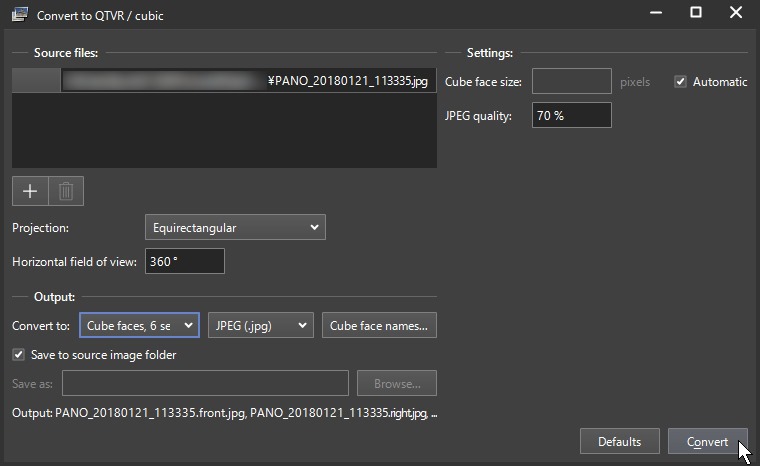Viewport: 760px width, 466px height.
Task: Minimize the Convert to QTVR window
Action: (656, 13)
